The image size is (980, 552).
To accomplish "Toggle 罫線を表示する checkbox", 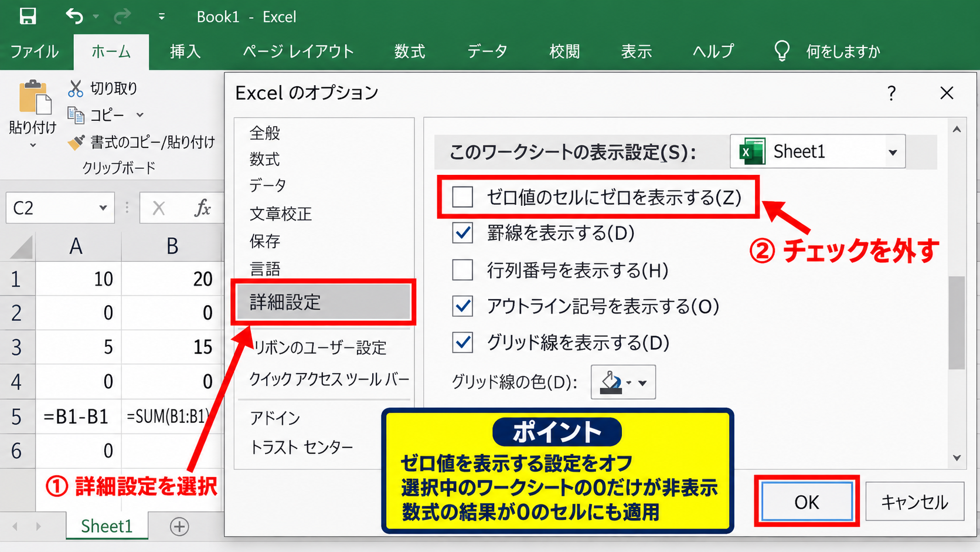I will (x=462, y=233).
